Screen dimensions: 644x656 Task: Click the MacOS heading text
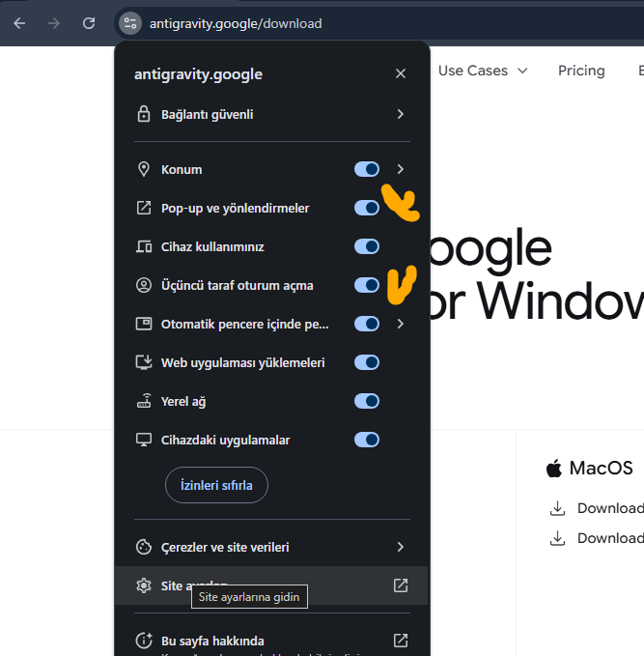(601, 468)
